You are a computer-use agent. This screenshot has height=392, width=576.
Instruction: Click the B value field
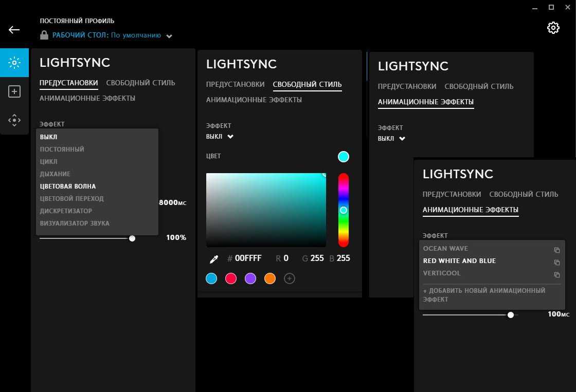pos(343,258)
